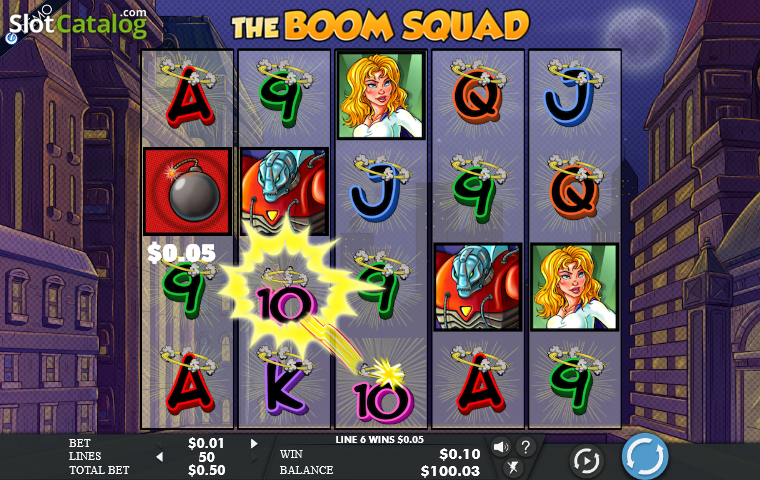Increase the bet with right arrow
The image size is (760, 480).
[x=254, y=443]
